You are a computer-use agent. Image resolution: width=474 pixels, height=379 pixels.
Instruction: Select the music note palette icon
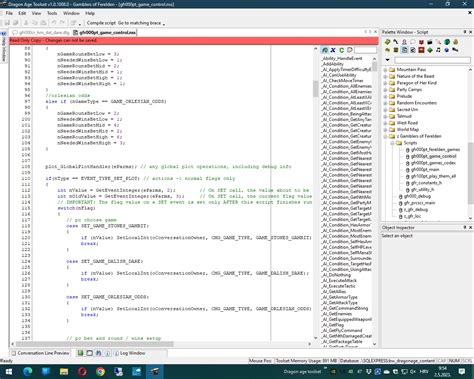tap(438, 50)
